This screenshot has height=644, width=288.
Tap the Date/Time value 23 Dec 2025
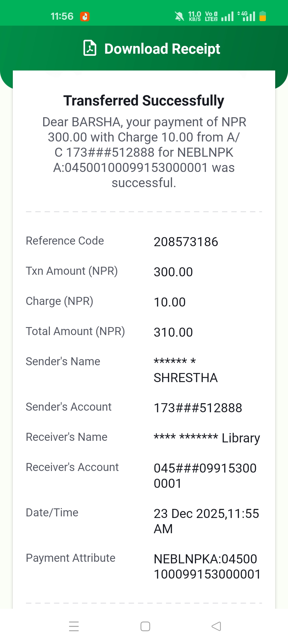[x=206, y=521]
